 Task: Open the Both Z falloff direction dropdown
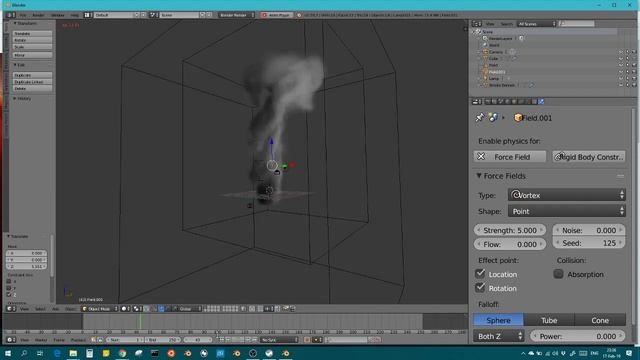498,336
